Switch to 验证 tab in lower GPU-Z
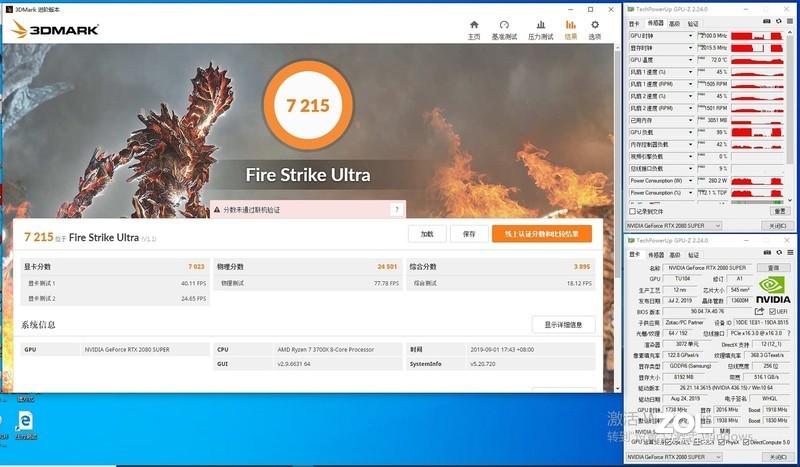800x467 pixels. 694,255
